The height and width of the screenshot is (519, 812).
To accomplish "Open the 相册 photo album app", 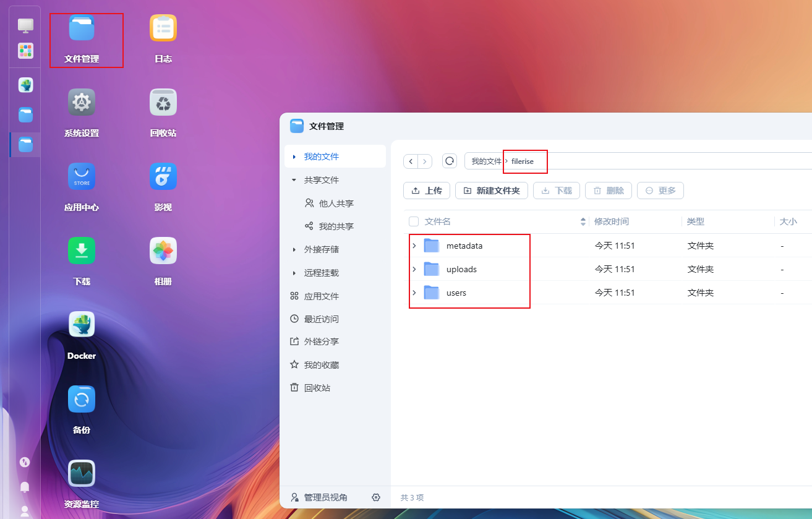I will pyautogui.click(x=163, y=251).
